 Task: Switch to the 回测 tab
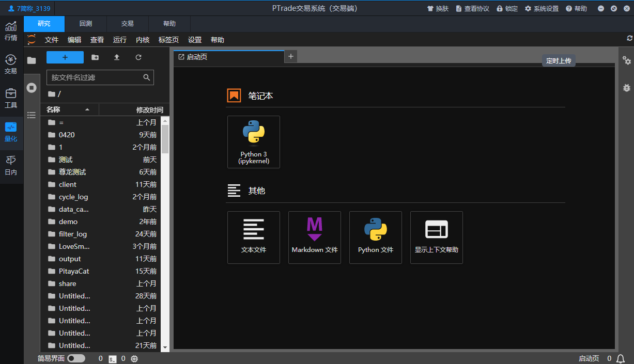click(x=86, y=24)
